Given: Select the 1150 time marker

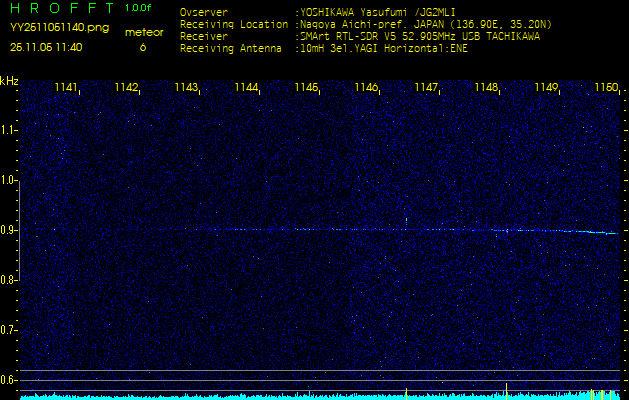Looking at the screenshot, I should pyautogui.click(x=605, y=88).
